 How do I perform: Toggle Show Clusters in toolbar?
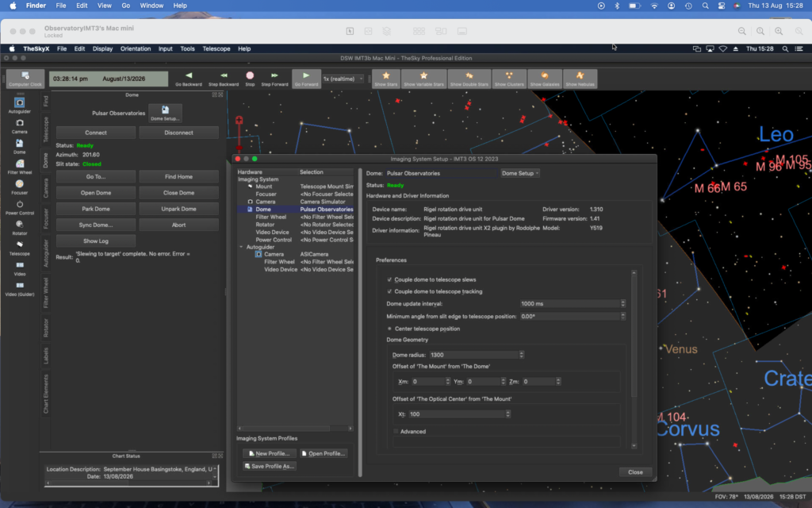pos(509,79)
